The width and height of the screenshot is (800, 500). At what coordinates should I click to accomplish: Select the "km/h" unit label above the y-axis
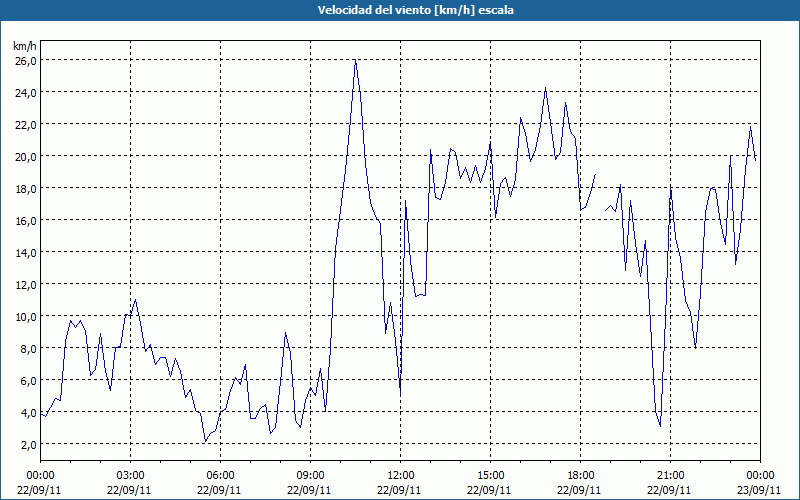click(x=25, y=46)
